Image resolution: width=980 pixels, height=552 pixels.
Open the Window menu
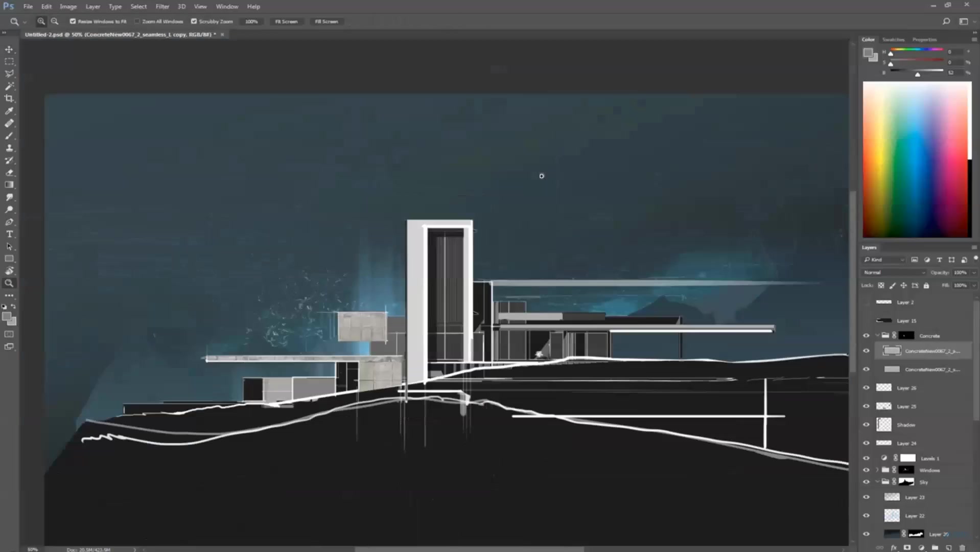pyautogui.click(x=227, y=7)
